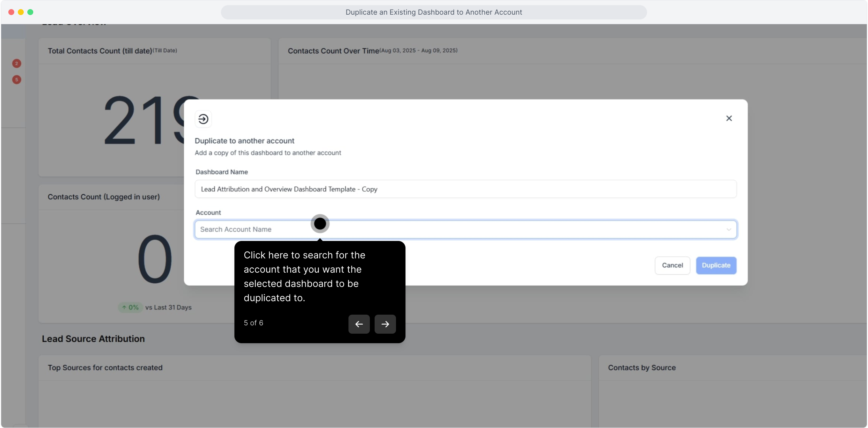The width and height of the screenshot is (868, 428).
Task: Click 'vs Last 31 Days' comparison text
Action: [x=168, y=308]
